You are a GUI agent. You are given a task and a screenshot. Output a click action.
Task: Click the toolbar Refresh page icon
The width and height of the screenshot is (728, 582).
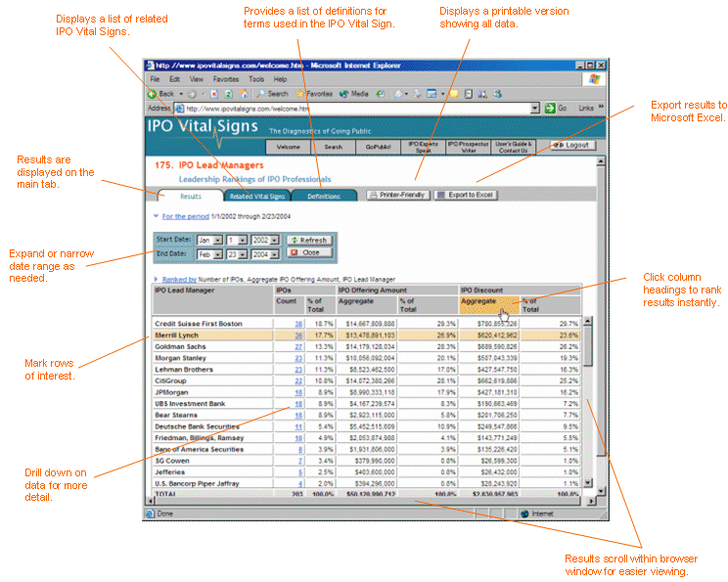coord(228,94)
